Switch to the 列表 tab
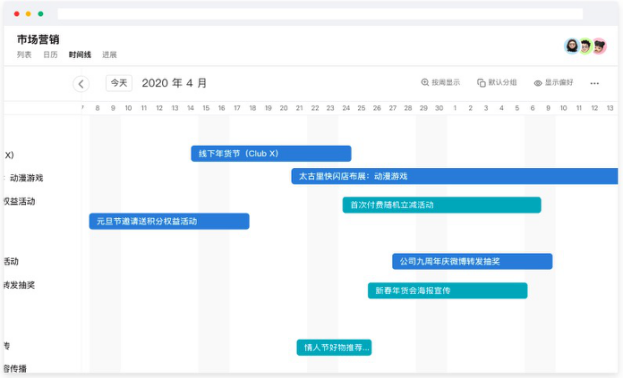This screenshot has width=623, height=378. (24, 54)
